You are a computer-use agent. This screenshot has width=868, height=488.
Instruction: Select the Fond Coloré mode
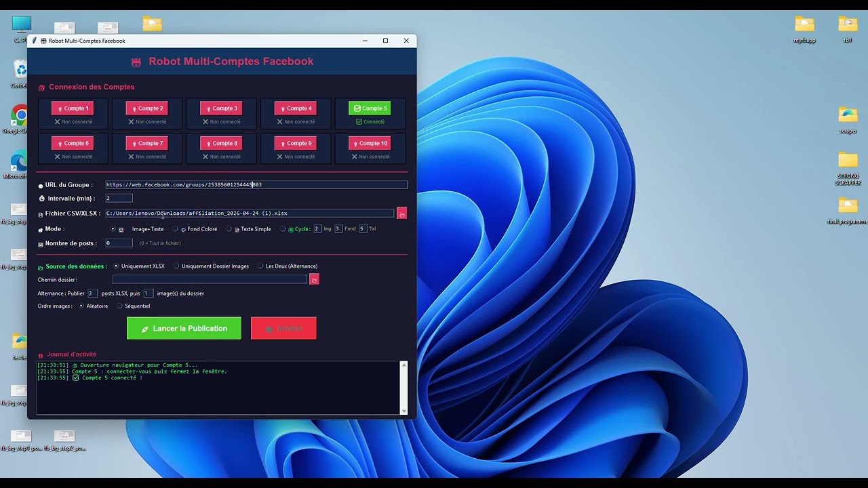176,229
